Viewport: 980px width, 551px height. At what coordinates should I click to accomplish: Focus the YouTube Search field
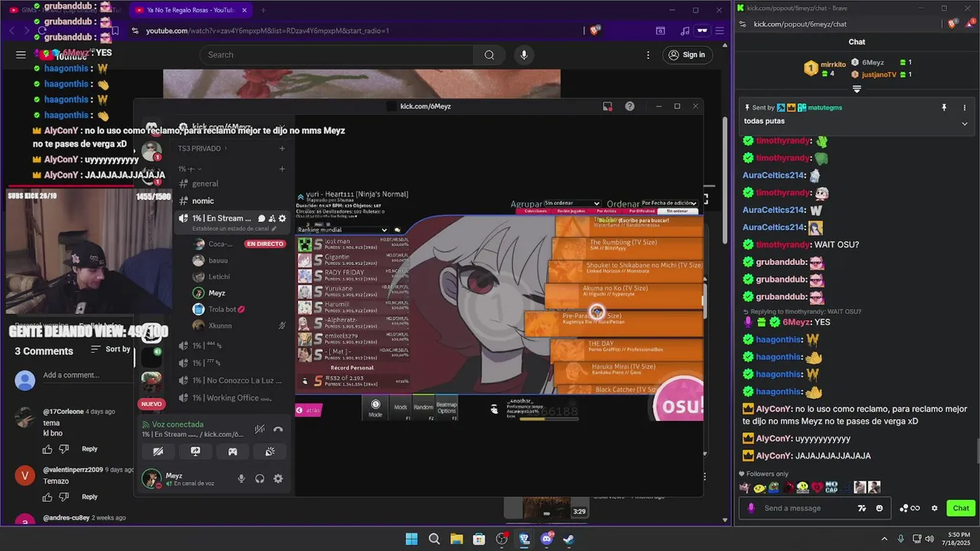pyautogui.click(x=337, y=54)
